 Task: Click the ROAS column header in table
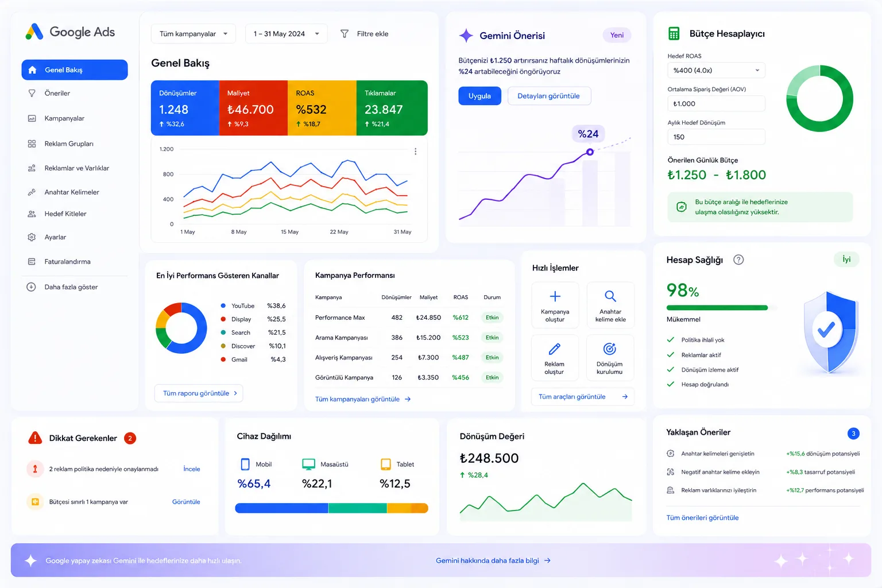click(461, 297)
